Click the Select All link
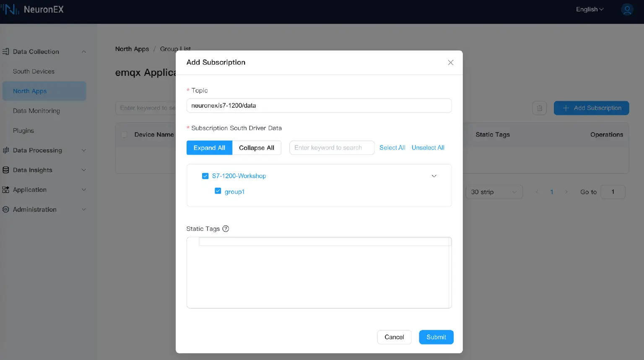 392,148
